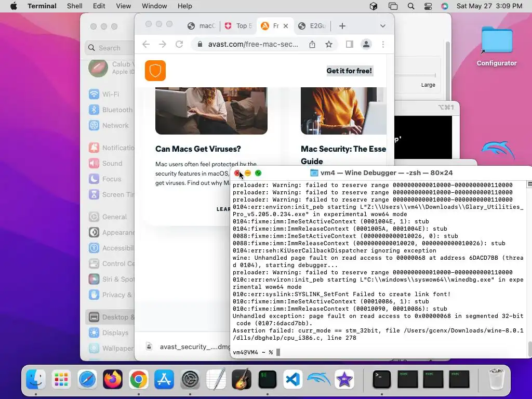Click the laptop woman article thumbnail
This screenshot has width=532, height=399.
click(x=211, y=111)
